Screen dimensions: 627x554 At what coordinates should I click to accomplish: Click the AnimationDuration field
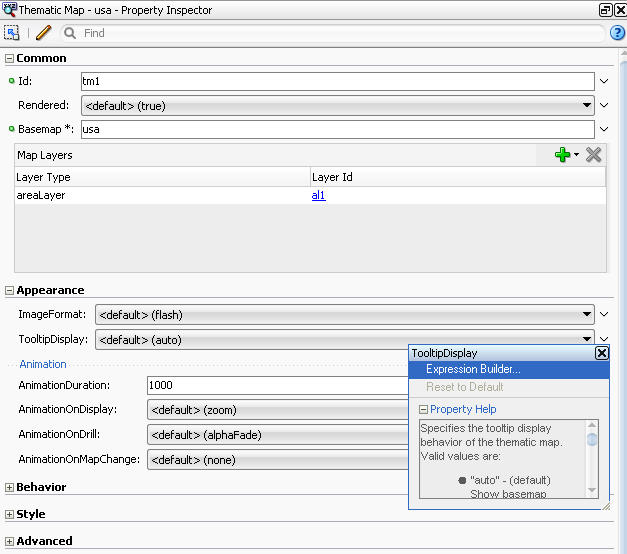coord(278,386)
